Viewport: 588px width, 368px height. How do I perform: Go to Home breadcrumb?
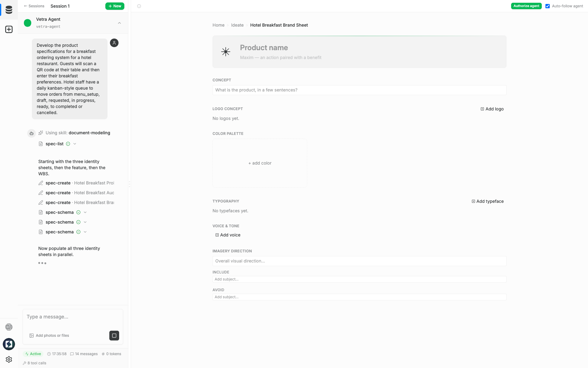coord(218,25)
